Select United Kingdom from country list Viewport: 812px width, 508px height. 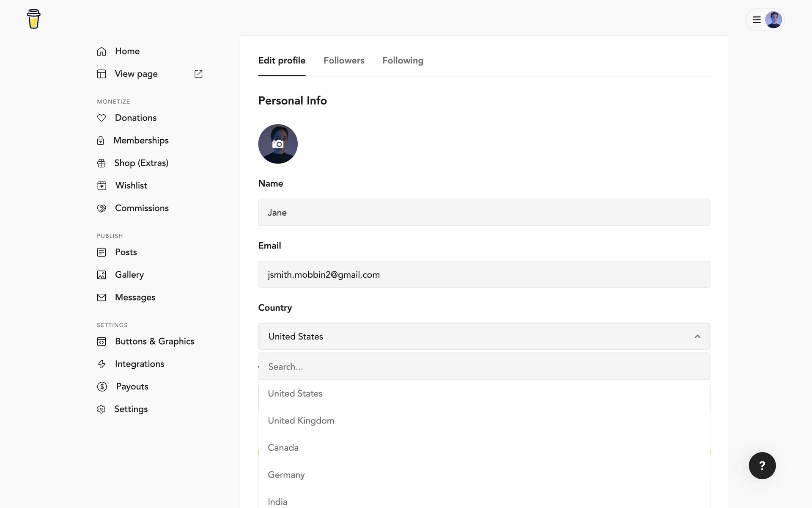pyautogui.click(x=301, y=420)
